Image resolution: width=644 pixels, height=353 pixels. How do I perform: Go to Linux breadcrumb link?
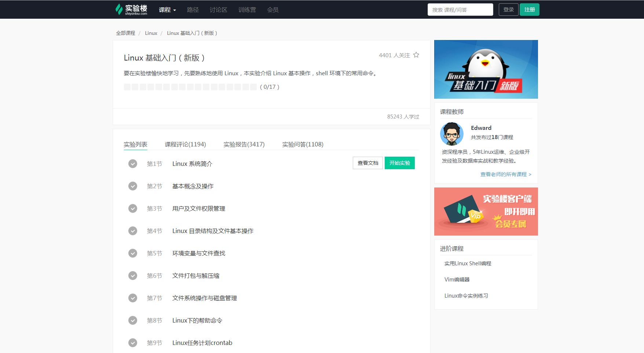click(151, 33)
